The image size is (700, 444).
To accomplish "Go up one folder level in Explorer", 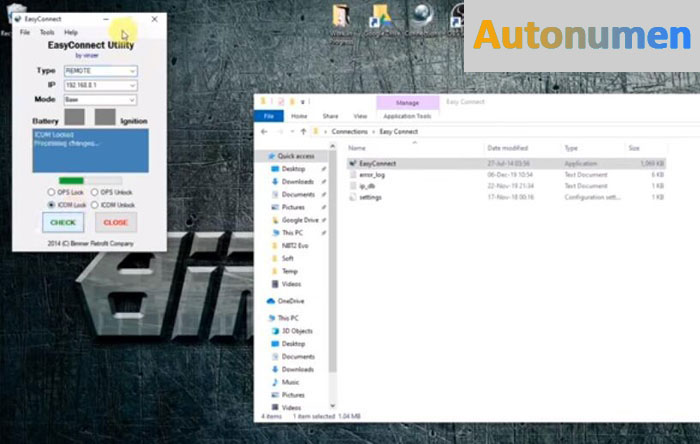I will click(304, 132).
